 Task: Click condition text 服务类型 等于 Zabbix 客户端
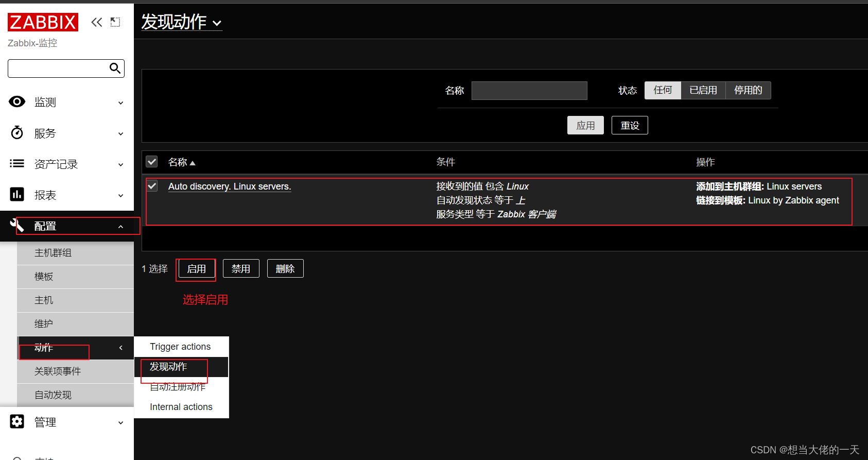click(x=496, y=214)
